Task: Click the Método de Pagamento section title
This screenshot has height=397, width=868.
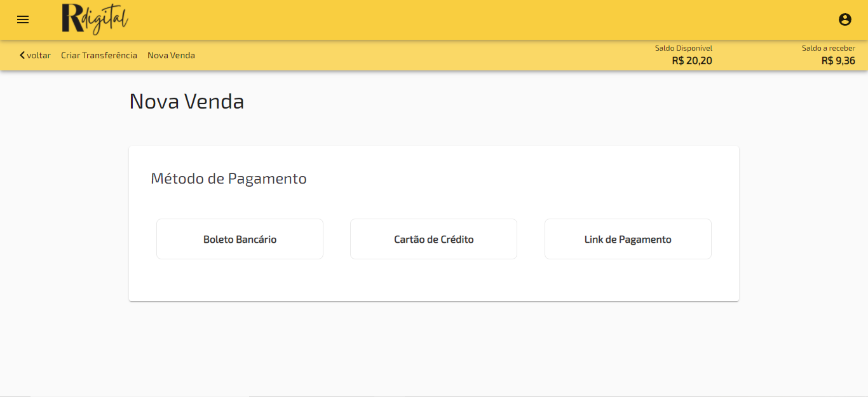Action: [228, 178]
